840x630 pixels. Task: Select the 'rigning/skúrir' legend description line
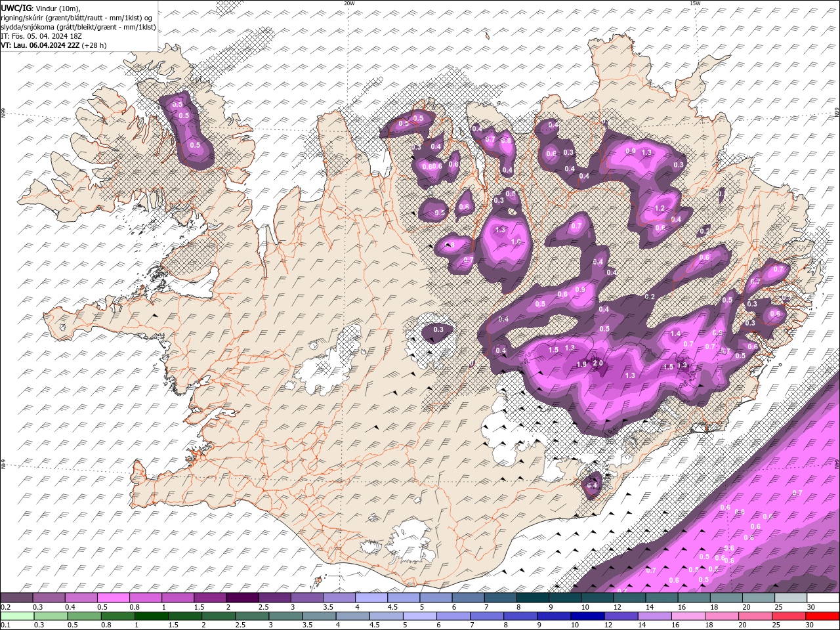coord(77,18)
